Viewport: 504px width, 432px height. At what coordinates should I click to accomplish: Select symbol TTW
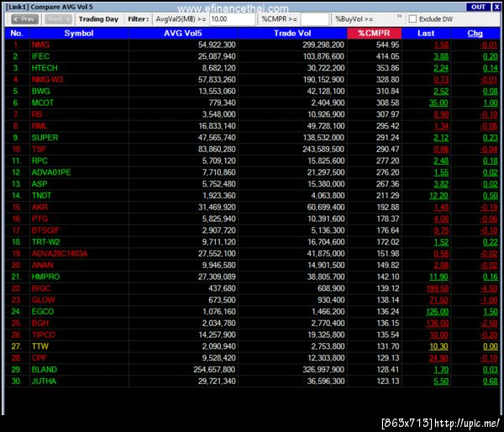point(40,346)
